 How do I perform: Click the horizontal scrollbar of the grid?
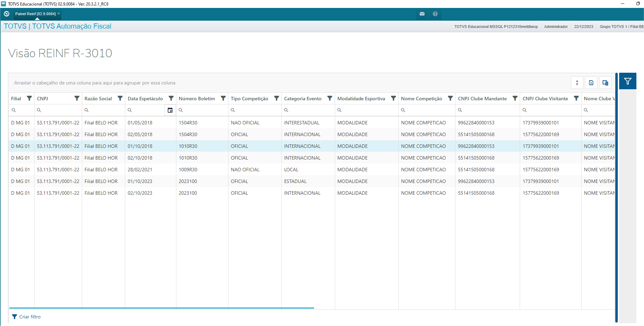point(162,308)
